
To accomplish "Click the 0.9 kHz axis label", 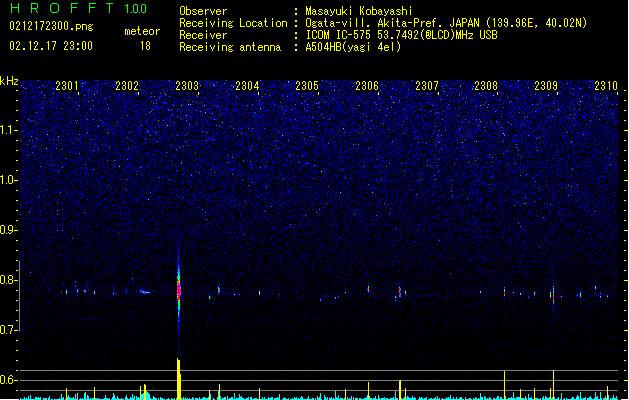I will [8, 230].
